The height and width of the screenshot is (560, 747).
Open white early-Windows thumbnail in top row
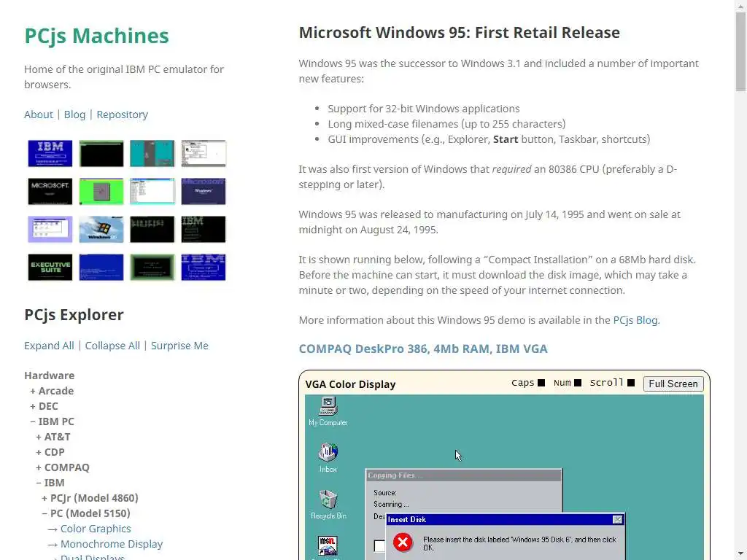pos(204,153)
